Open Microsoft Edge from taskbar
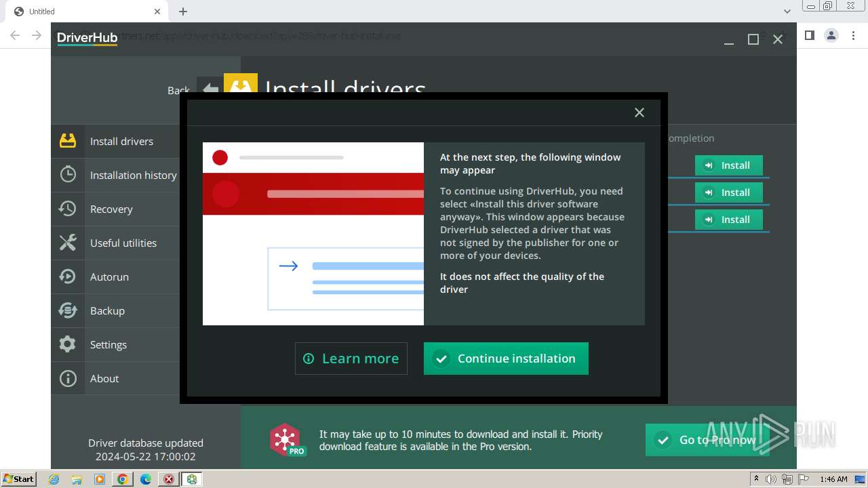The height and width of the screenshot is (488, 868). click(145, 479)
